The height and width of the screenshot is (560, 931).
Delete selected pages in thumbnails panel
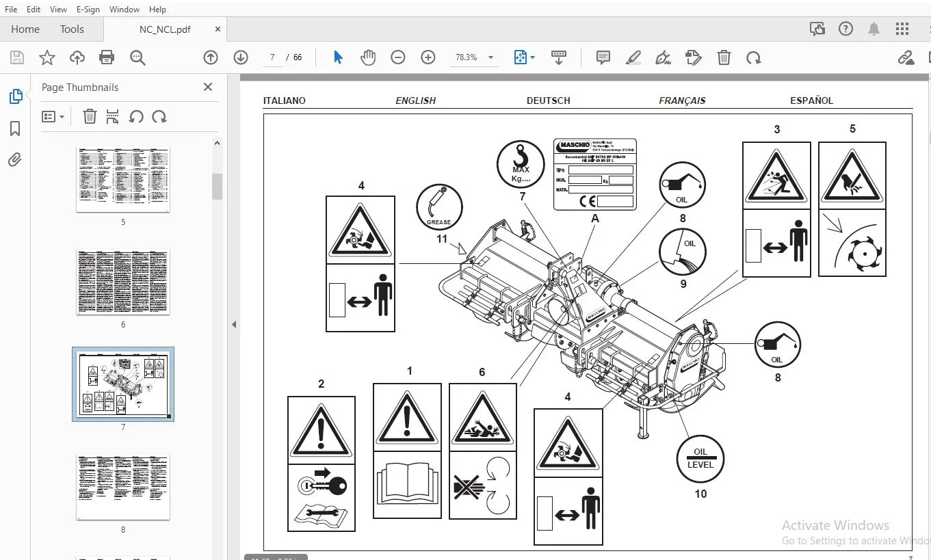point(90,117)
